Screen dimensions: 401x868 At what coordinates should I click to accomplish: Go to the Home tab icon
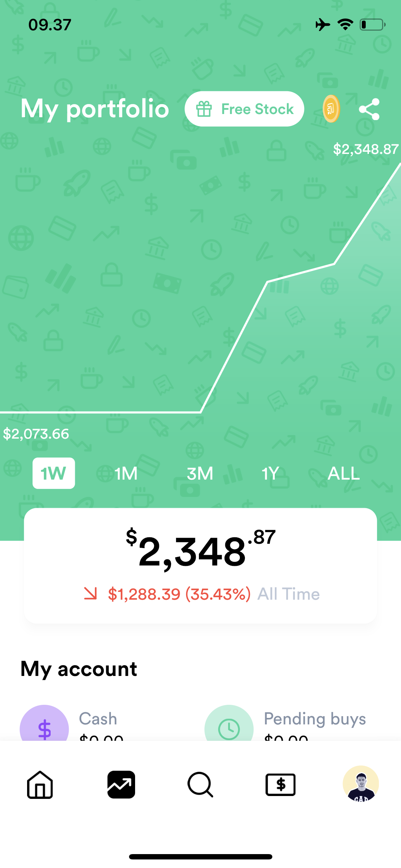tap(40, 785)
